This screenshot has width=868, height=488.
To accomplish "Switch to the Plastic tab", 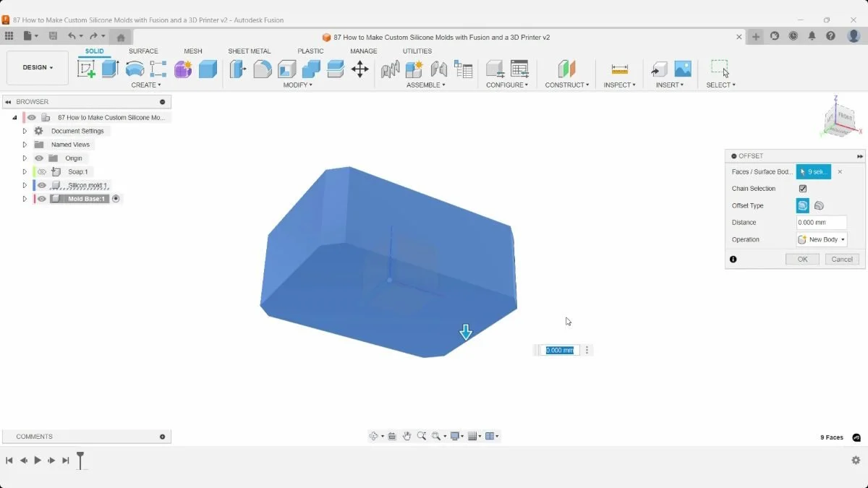I will click(310, 51).
